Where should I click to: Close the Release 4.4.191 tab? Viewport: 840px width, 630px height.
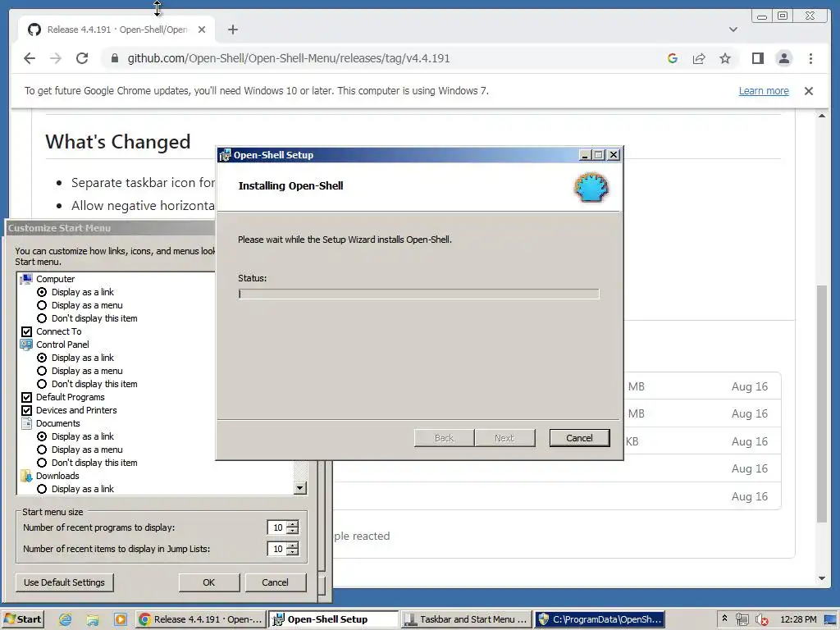click(202, 30)
